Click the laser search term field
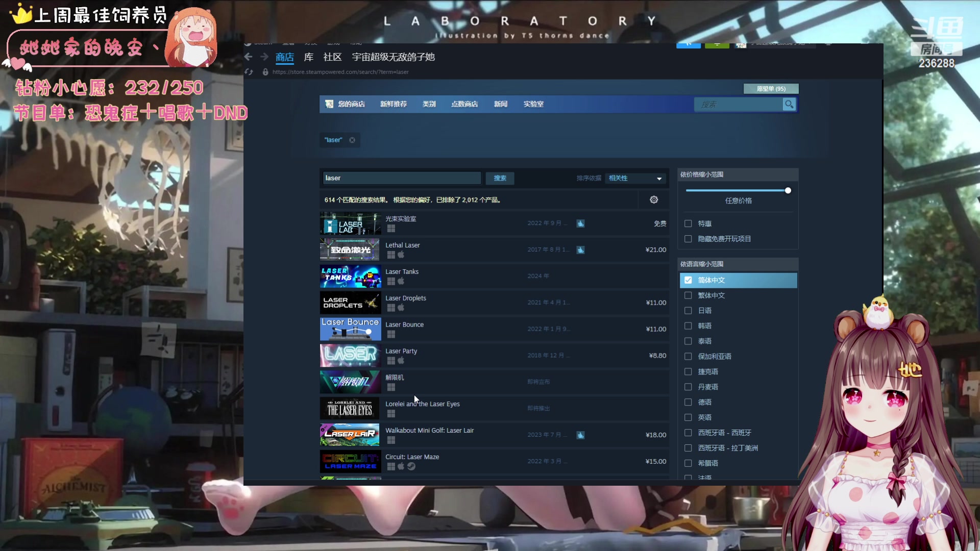Image resolution: width=980 pixels, height=551 pixels. click(x=402, y=178)
